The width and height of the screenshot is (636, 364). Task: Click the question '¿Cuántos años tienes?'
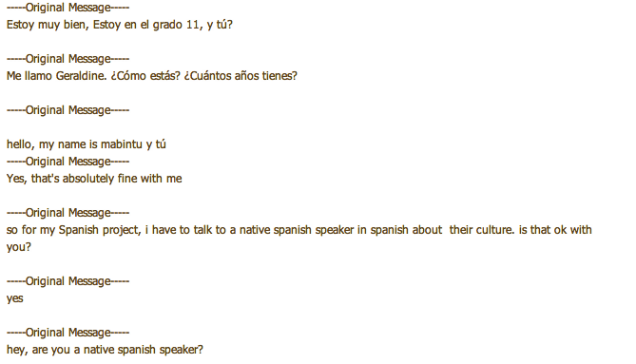[x=241, y=76]
